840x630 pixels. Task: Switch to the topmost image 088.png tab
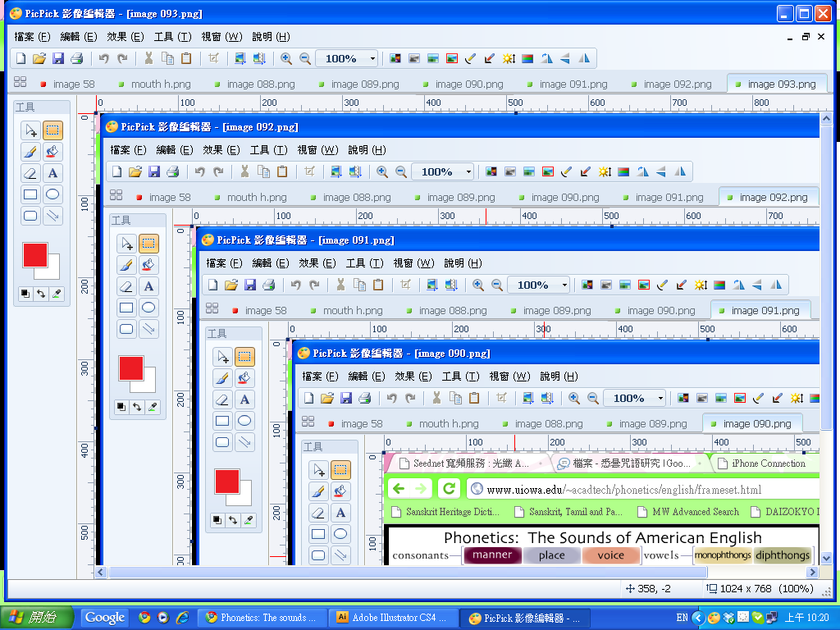tap(260, 84)
